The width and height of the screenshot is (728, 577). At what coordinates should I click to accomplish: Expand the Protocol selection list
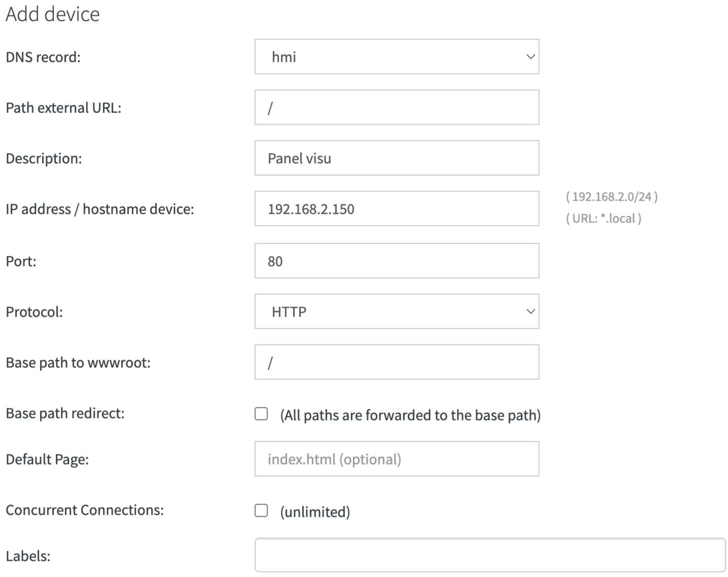tap(396, 312)
